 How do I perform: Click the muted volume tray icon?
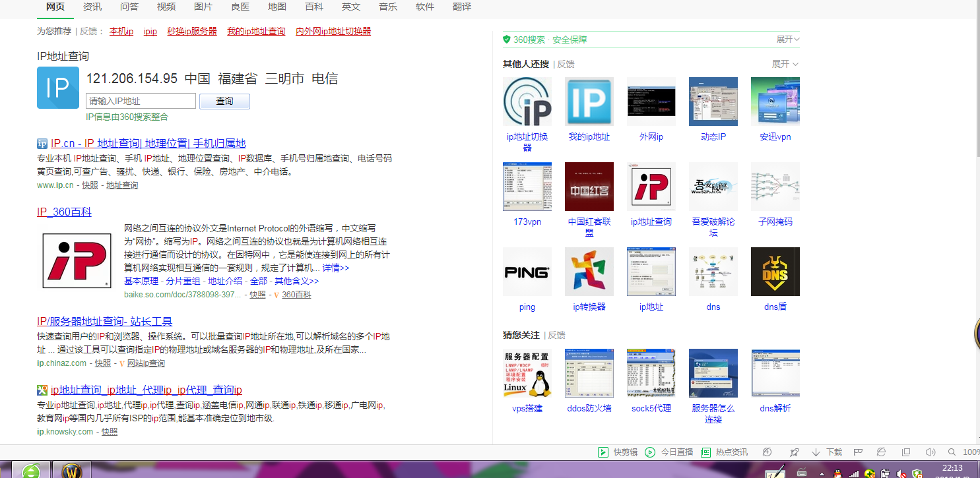click(x=900, y=473)
